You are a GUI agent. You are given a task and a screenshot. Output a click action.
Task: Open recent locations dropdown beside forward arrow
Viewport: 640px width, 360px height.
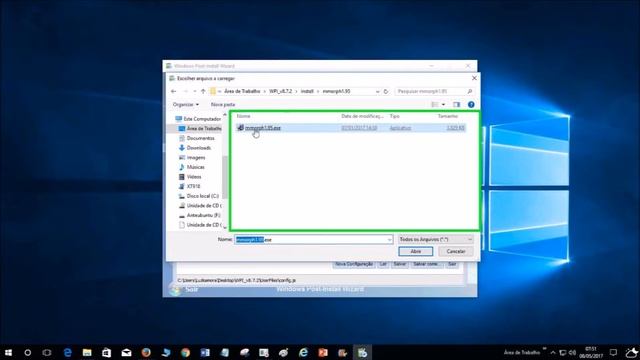(195, 91)
